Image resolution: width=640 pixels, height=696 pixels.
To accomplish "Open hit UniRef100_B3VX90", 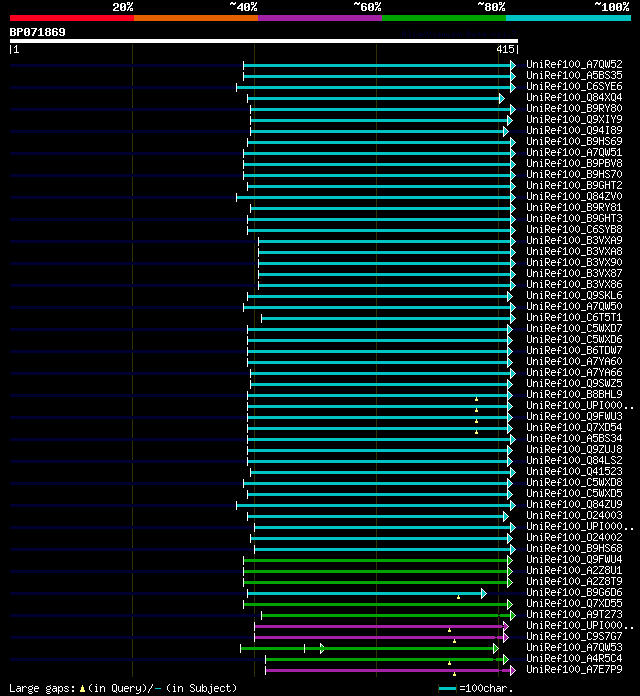I will click(x=574, y=262).
